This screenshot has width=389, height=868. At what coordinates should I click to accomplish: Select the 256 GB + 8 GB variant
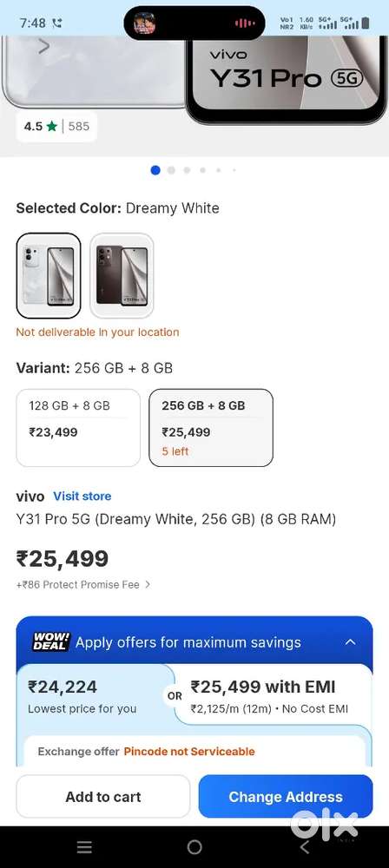click(x=211, y=427)
